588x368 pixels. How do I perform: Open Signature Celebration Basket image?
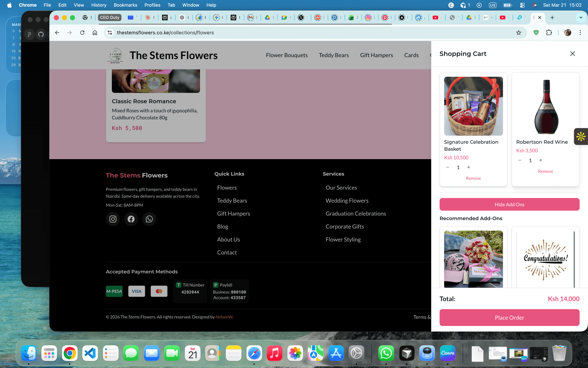473,106
